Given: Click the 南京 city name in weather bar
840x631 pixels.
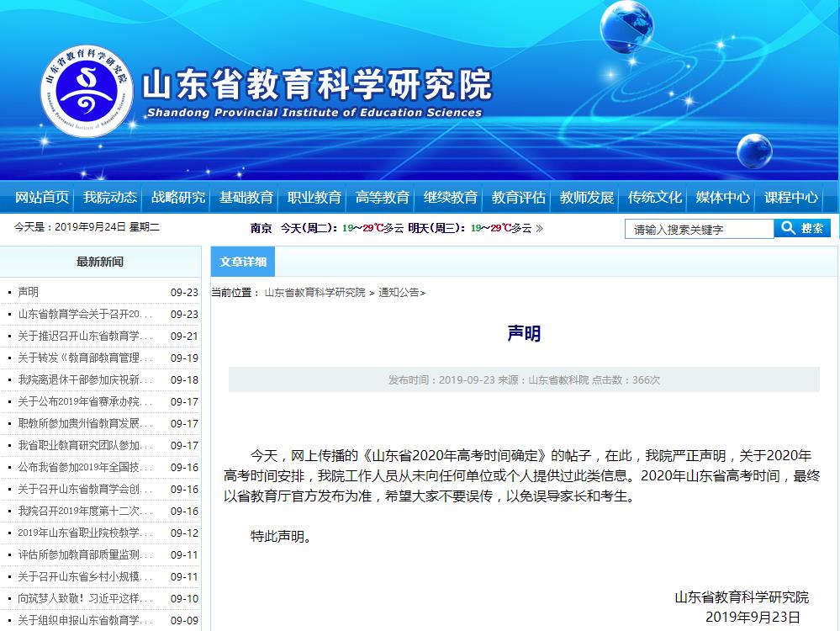Looking at the screenshot, I should (261, 228).
